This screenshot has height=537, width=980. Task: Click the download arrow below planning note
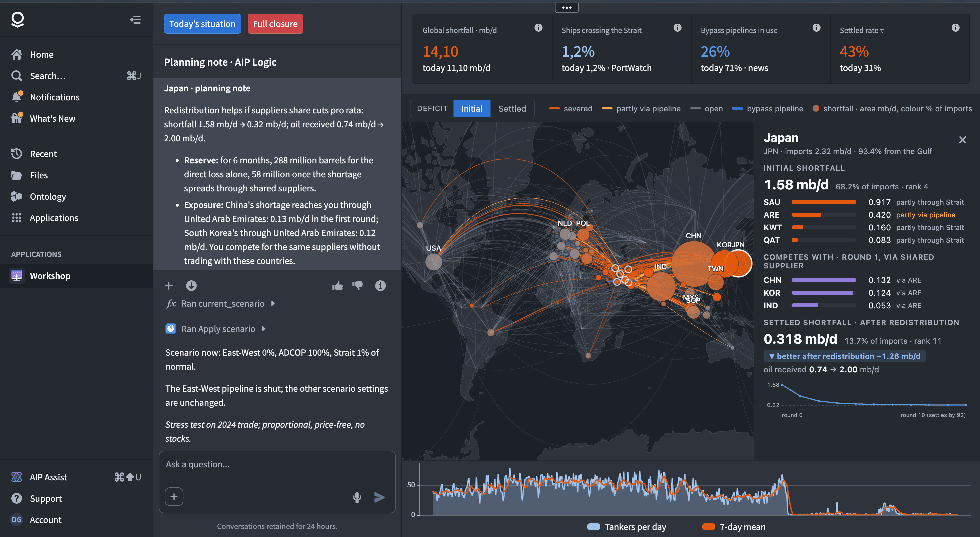coord(191,286)
